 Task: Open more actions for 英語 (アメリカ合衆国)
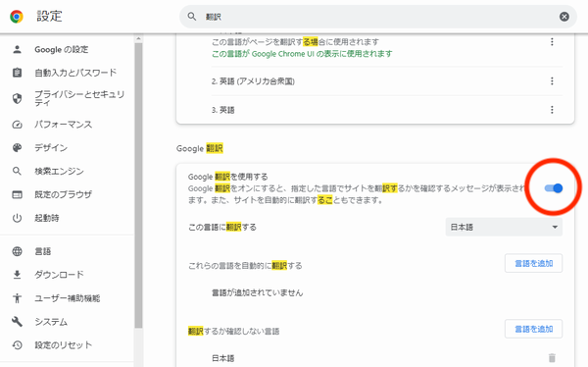click(552, 81)
